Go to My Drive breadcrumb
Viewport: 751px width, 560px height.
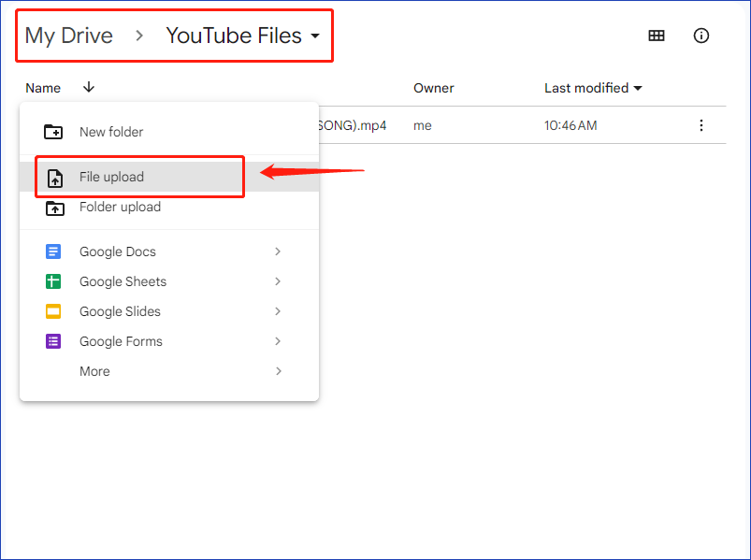click(69, 36)
